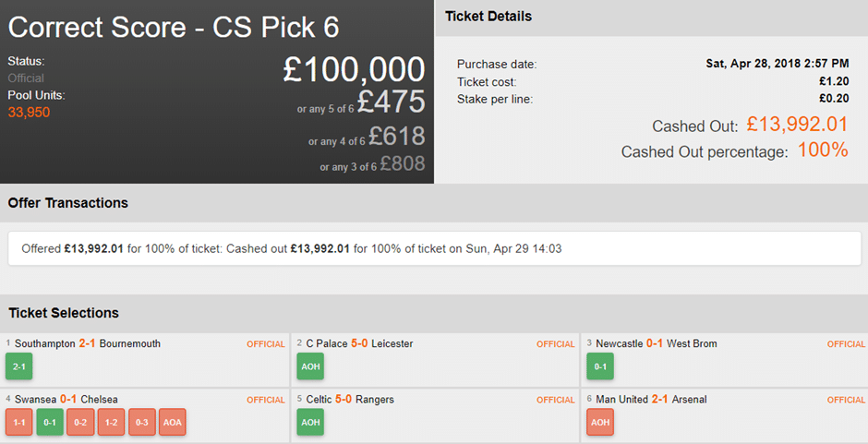This screenshot has width=868, height=444.
Task: Click the green 2-1 chip under Southampton
Action: coord(18,366)
